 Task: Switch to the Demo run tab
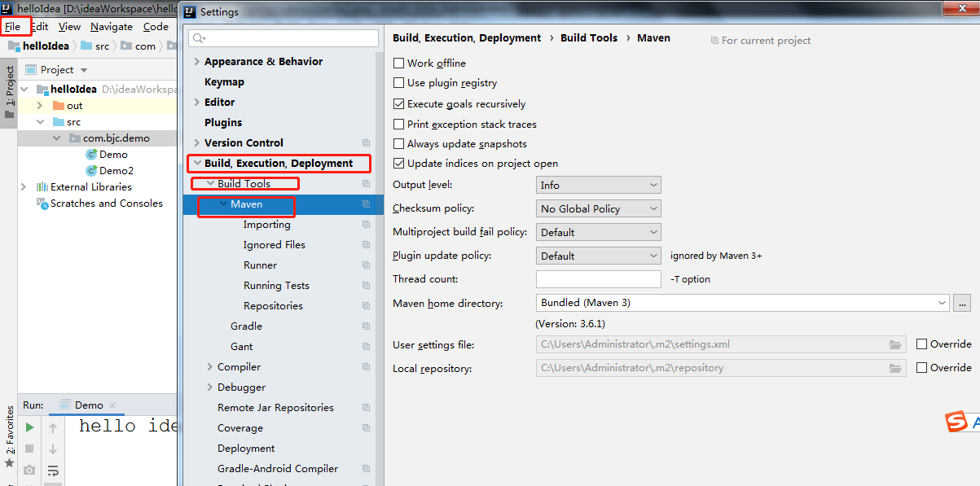89,405
